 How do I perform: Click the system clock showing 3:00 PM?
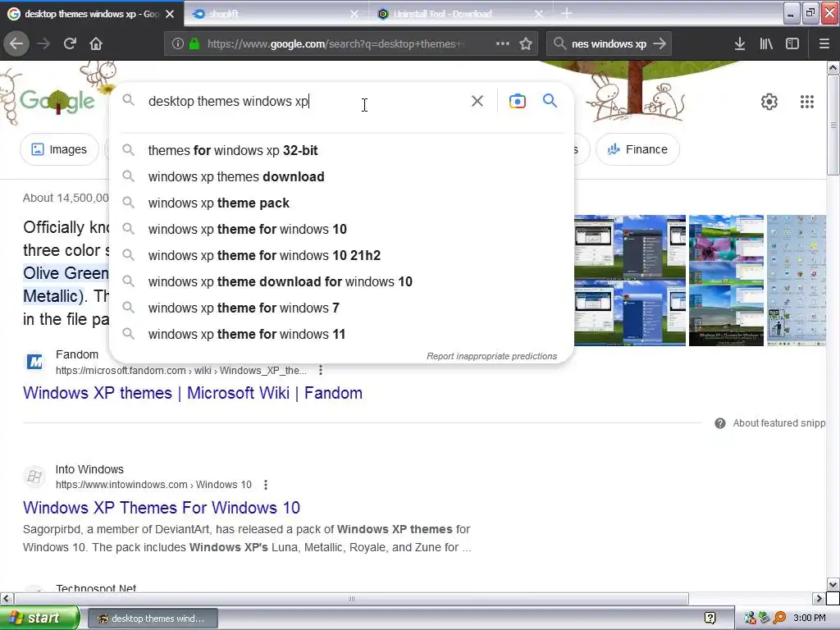(810, 619)
